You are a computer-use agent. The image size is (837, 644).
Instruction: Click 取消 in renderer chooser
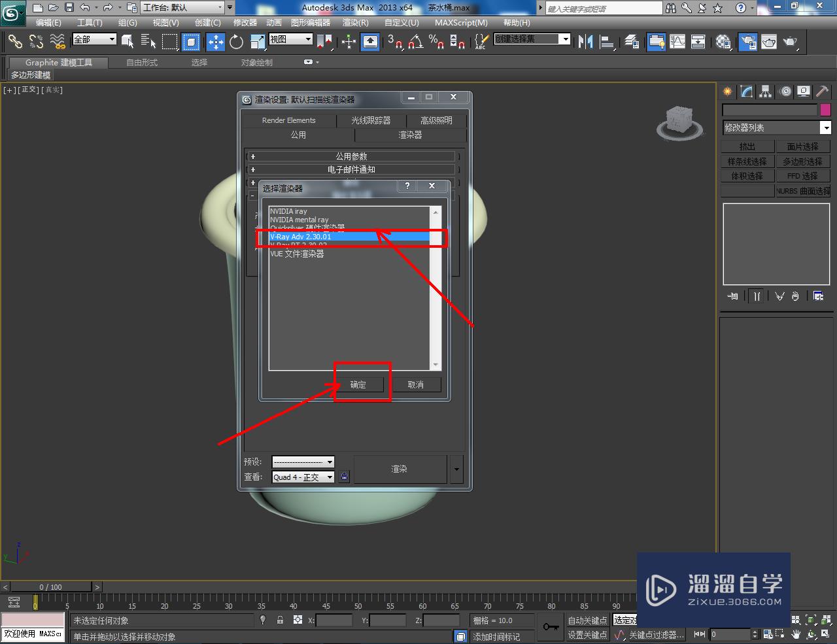pos(415,384)
